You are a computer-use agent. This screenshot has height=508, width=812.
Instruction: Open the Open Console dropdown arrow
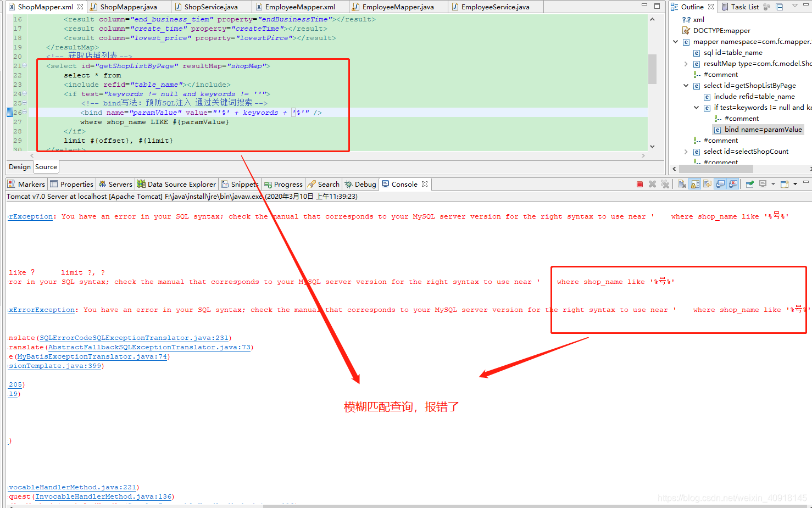[x=796, y=183]
